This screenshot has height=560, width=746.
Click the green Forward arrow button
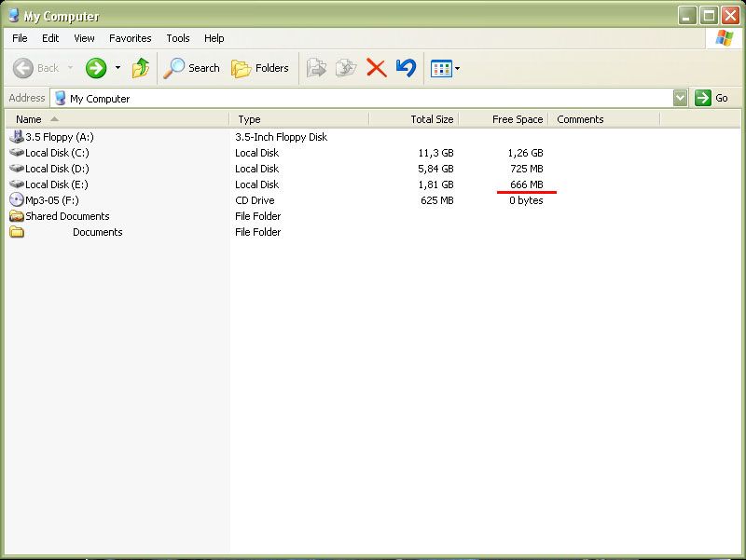96,68
